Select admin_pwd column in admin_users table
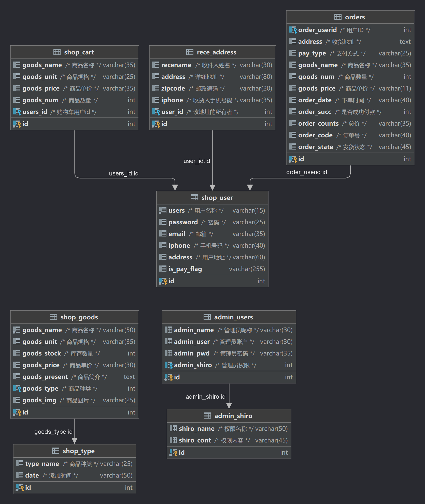The width and height of the screenshot is (425, 504). [229, 353]
